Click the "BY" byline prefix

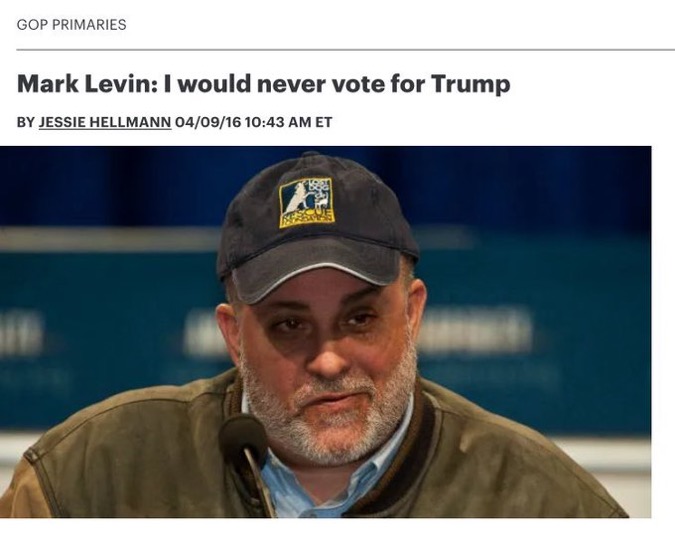click(26, 122)
